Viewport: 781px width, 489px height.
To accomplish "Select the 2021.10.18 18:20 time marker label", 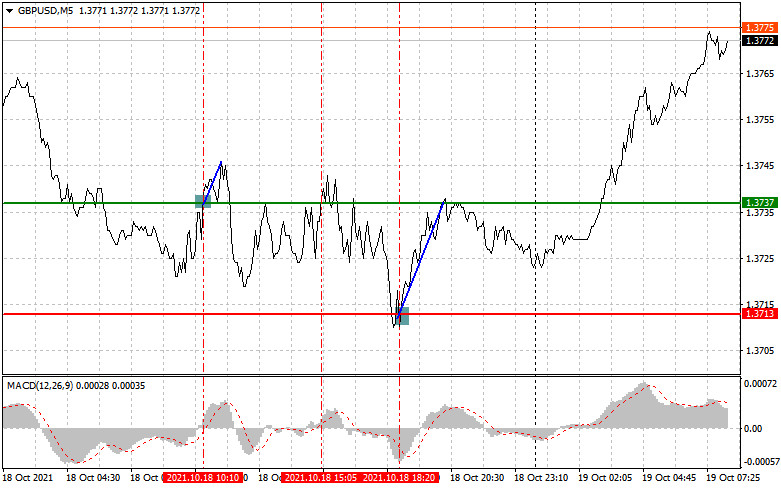I will click(x=399, y=478).
